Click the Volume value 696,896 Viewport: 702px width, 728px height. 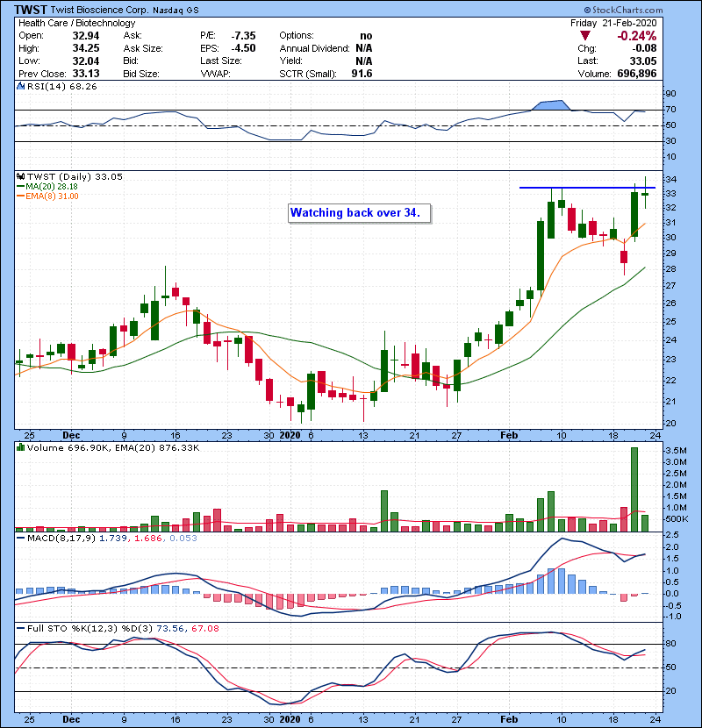637,74
